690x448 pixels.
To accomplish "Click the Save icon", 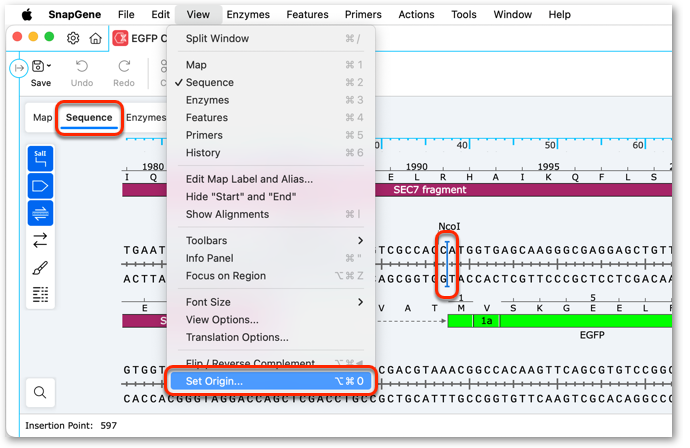I will pyautogui.click(x=38, y=66).
